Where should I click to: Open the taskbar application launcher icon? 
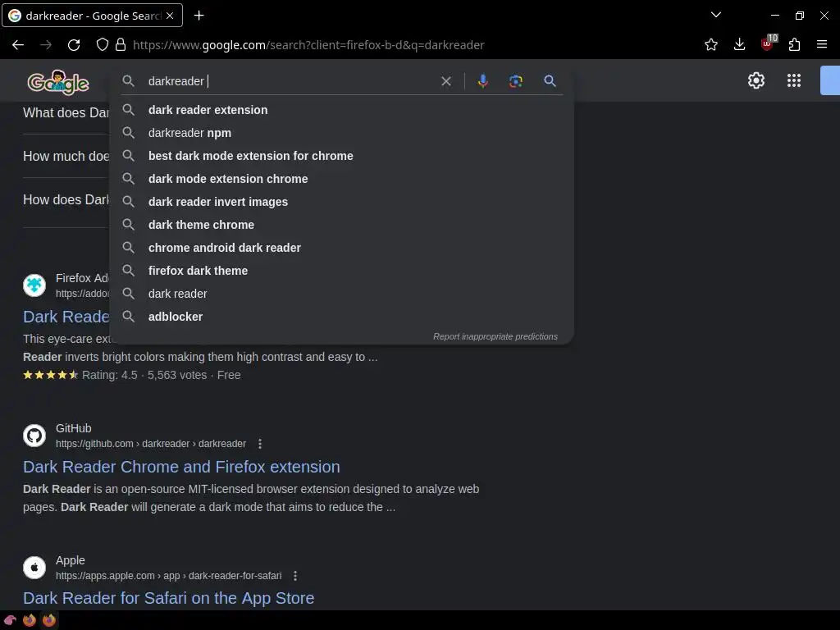click(x=10, y=620)
